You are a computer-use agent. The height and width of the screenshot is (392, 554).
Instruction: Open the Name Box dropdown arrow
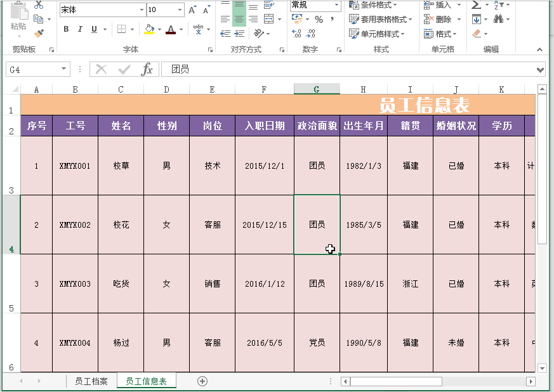[64, 69]
